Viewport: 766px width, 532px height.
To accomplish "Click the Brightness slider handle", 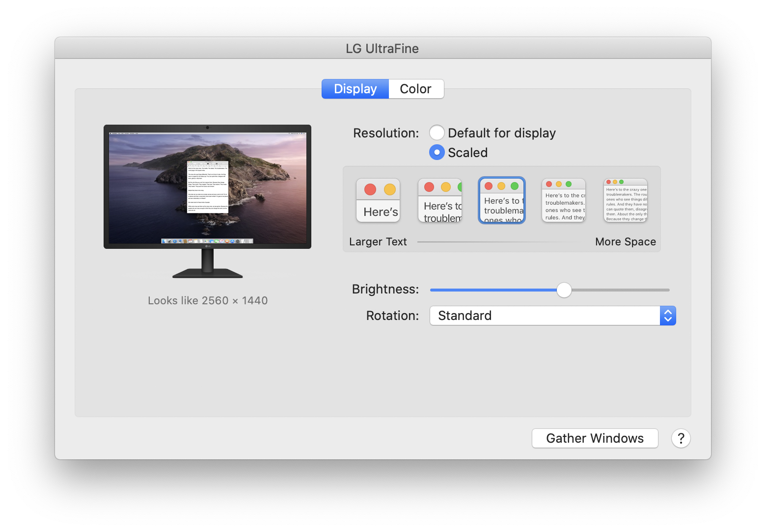I will click(x=564, y=290).
